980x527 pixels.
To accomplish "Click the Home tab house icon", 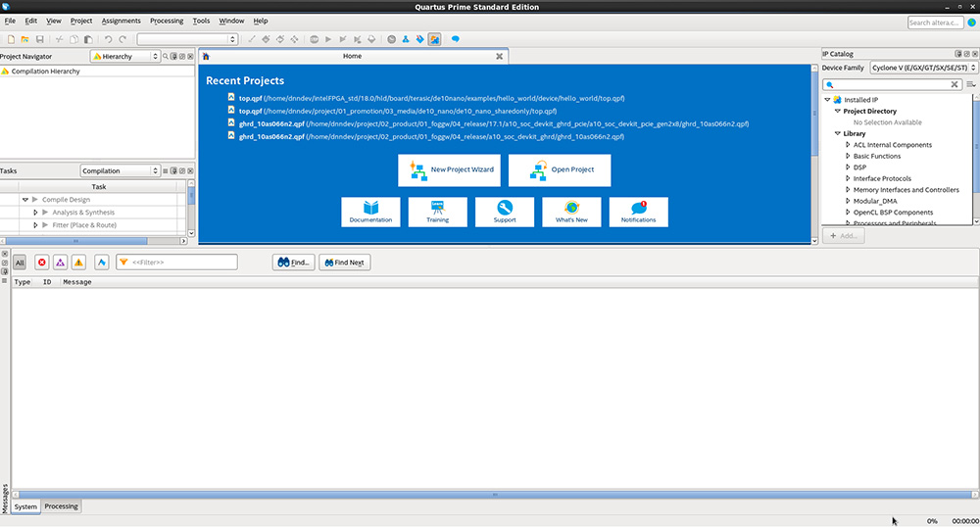I will point(206,56).
